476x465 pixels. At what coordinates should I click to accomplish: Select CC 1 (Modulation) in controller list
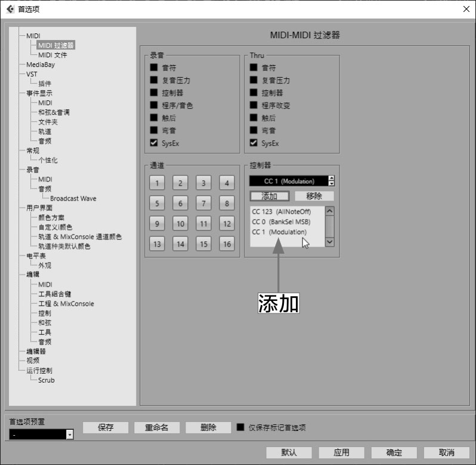[279, 232]
